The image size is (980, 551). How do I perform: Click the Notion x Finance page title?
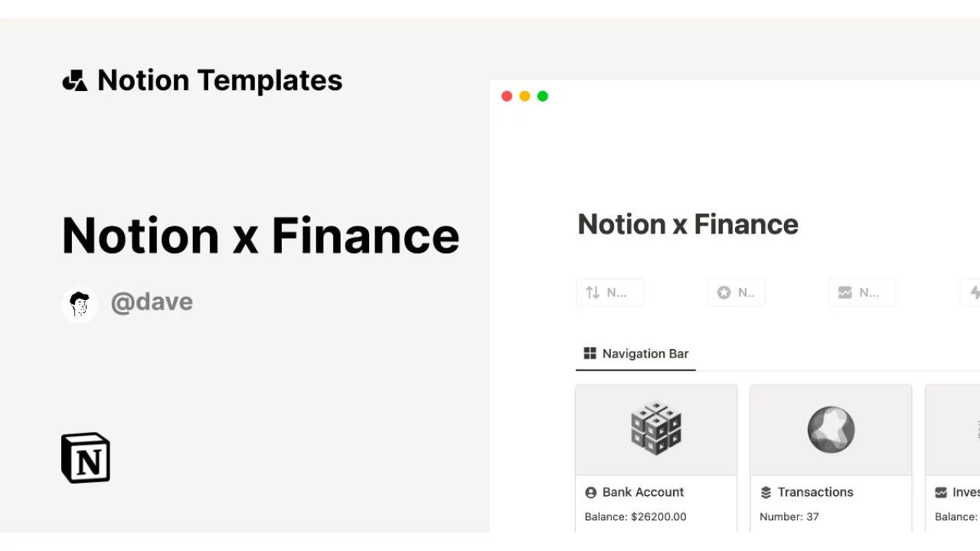click(x=688, y=224)
